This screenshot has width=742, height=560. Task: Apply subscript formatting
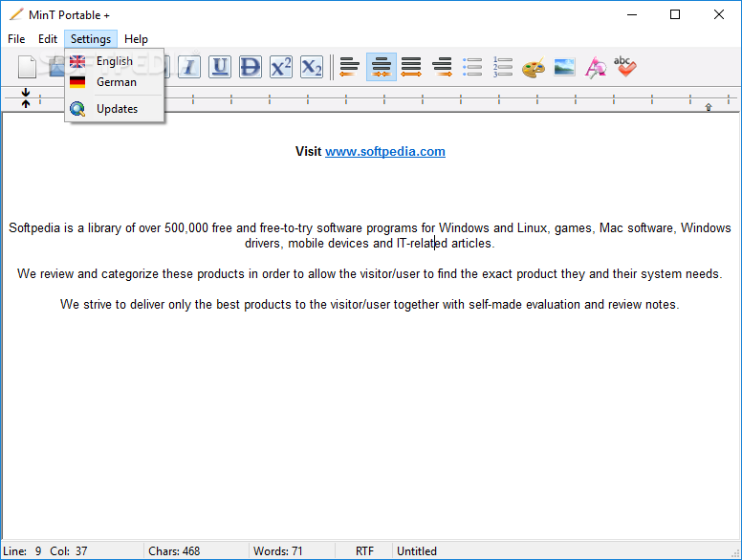click(312, 67)
